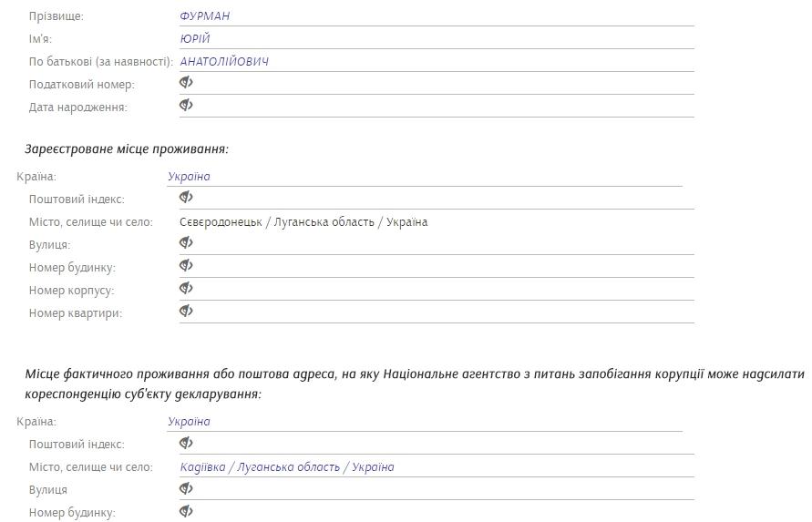The width and height of the screenshot is (812, 522).
Task: Click Україна in registered residence country
Action: (x=189, y=177)
